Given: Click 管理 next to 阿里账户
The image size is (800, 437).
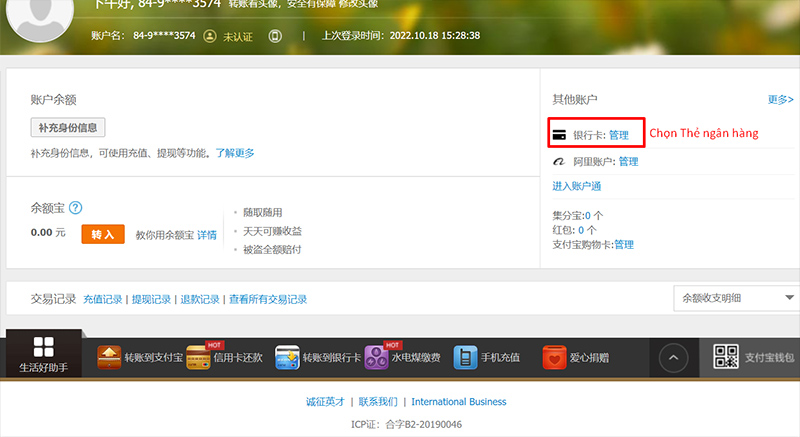Looking at the screenshot, I should click(x=629, y=162).
